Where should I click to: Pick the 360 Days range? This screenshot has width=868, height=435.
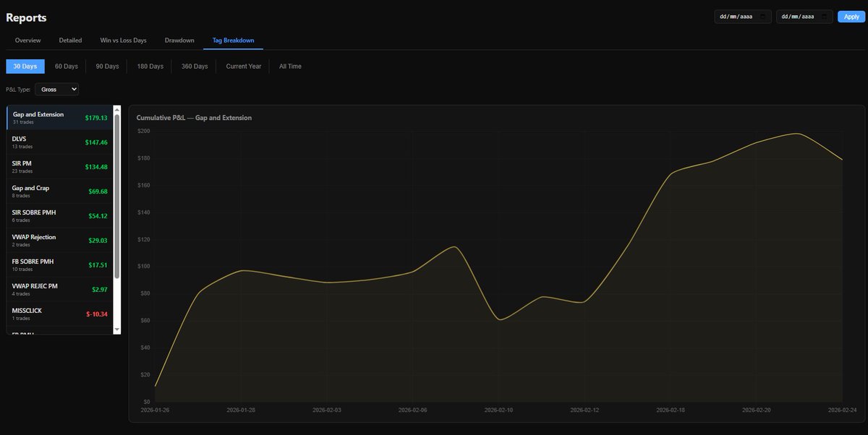[x=195, y=66]
